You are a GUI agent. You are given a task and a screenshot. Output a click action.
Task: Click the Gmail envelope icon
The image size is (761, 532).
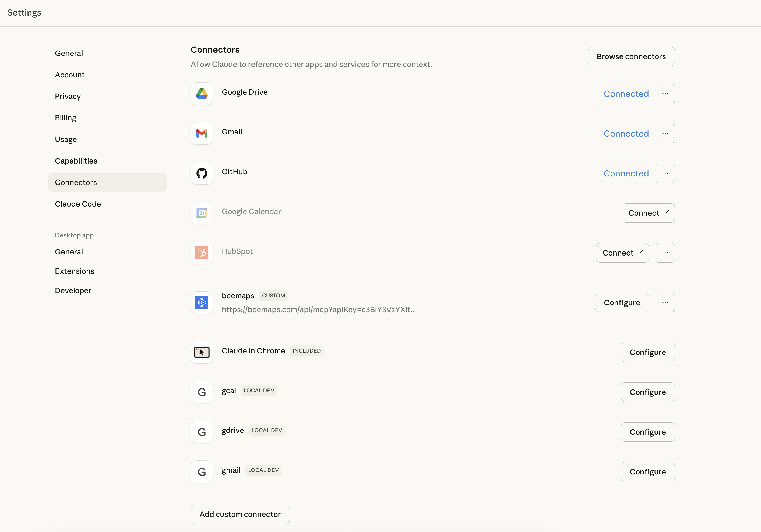[x=202, y=133]
